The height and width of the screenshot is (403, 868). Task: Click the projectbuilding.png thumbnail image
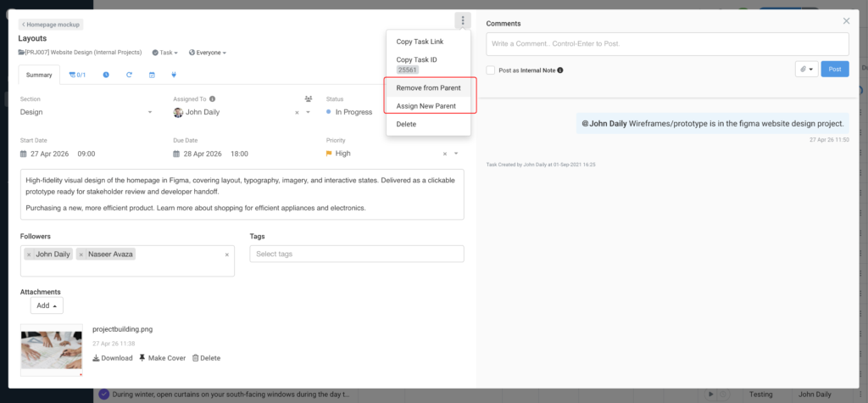pyautogui.click(x=51, y=350)
